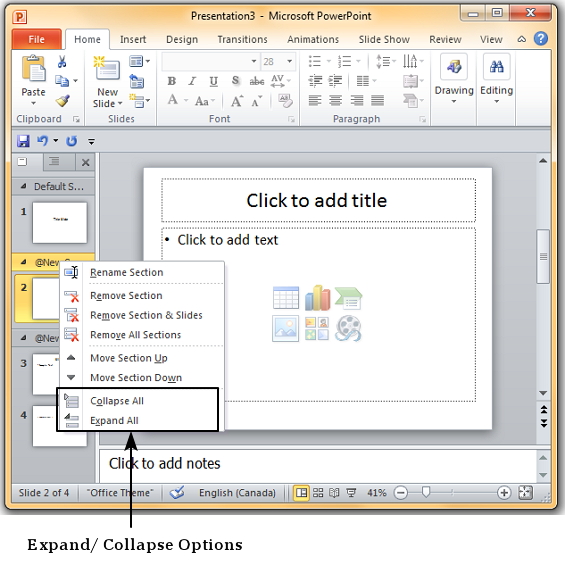
Task: Click the Insert Chart placeholder icon
Action: pyautogui.click(x=317, y=298)
